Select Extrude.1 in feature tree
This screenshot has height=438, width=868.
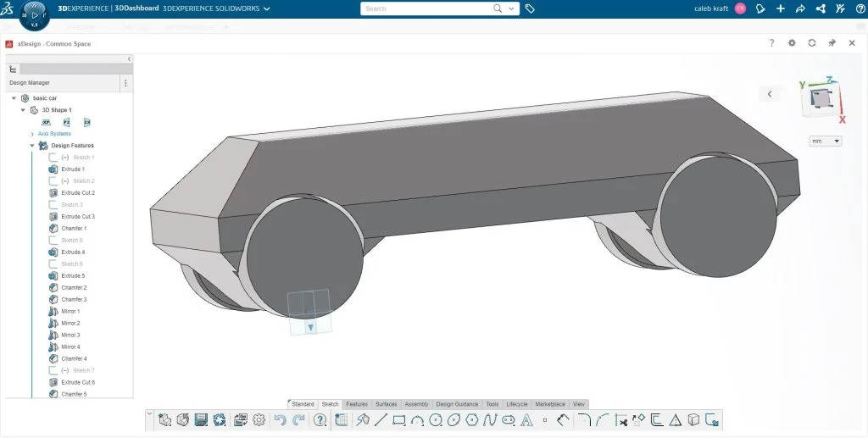tap(73, 169)
